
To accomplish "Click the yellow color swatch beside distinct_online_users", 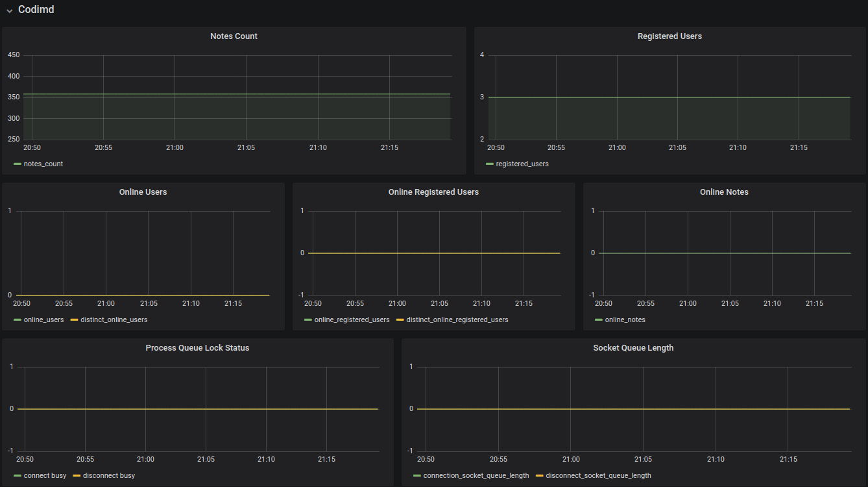I will tap(74, 320).
